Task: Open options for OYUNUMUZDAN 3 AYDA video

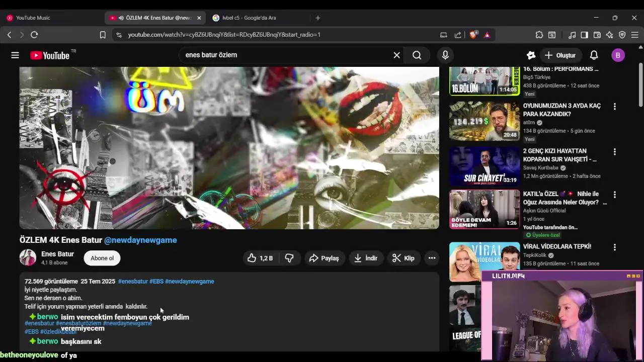Action: (x=614, y=107)
